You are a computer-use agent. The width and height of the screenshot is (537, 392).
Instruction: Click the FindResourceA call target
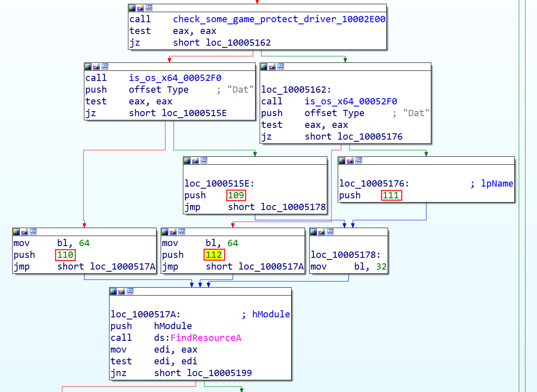pyautogui.click(x=206, y=338)
